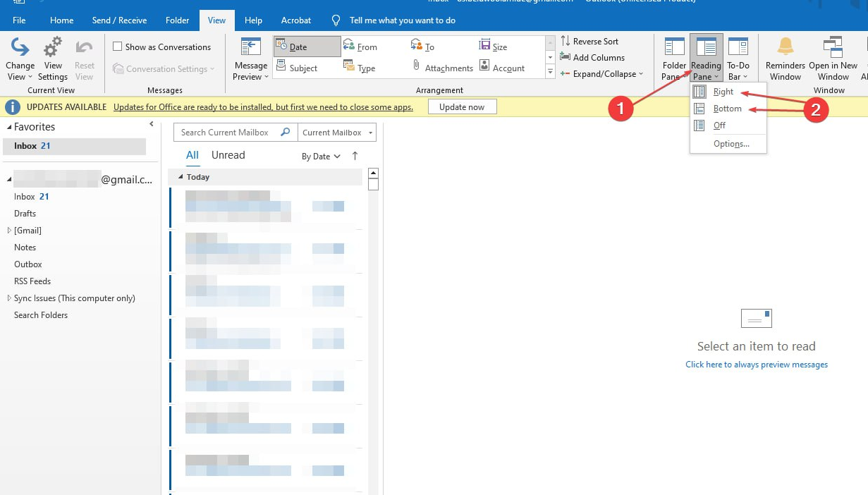868x495 pixels.
Task: Click Open in New Window icon
Action: pyautogui.click(x=833, y=47)
